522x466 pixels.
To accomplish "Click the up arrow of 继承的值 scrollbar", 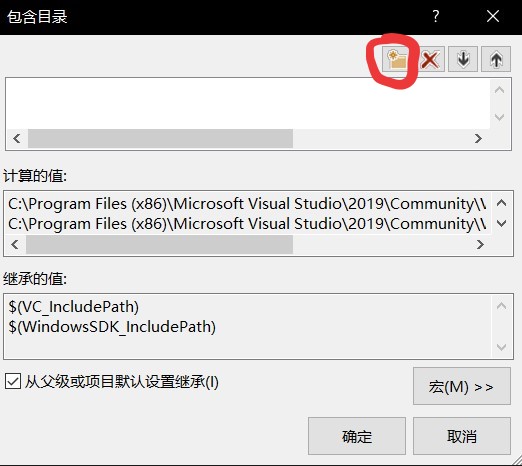I will click(501, 306).
